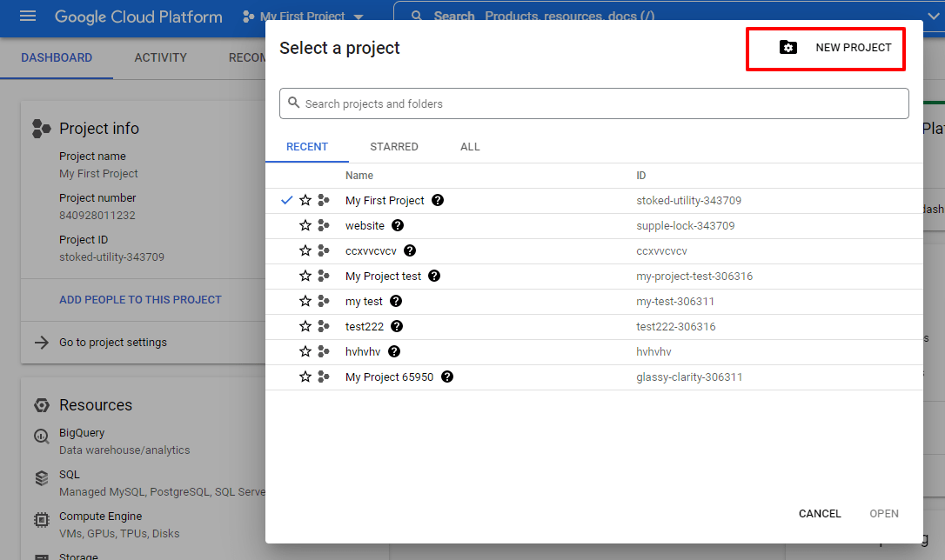The height and width of the screenshot is (560, 945).
Task: Star the website project
Action: coord(305,226)
